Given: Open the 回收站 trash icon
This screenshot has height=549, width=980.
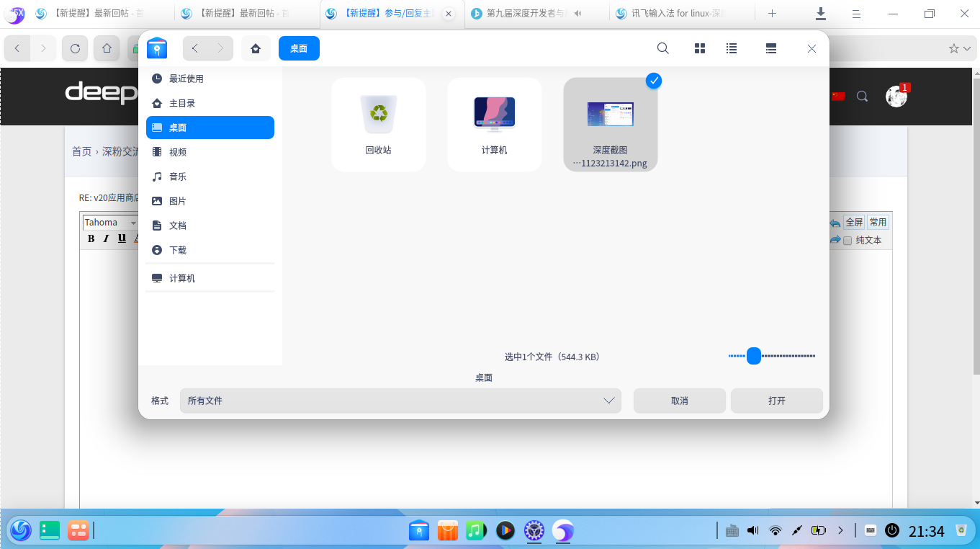Looking at the screenshot, I should (x=379, y=125).
